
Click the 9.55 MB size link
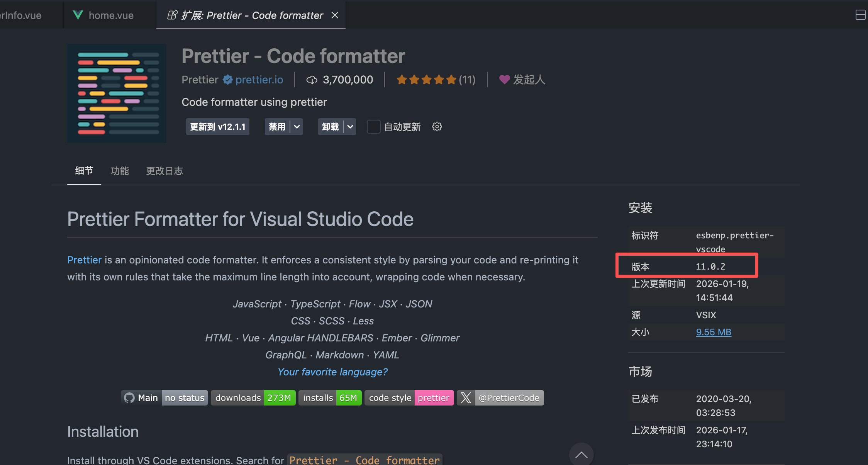tap(714, 332)
